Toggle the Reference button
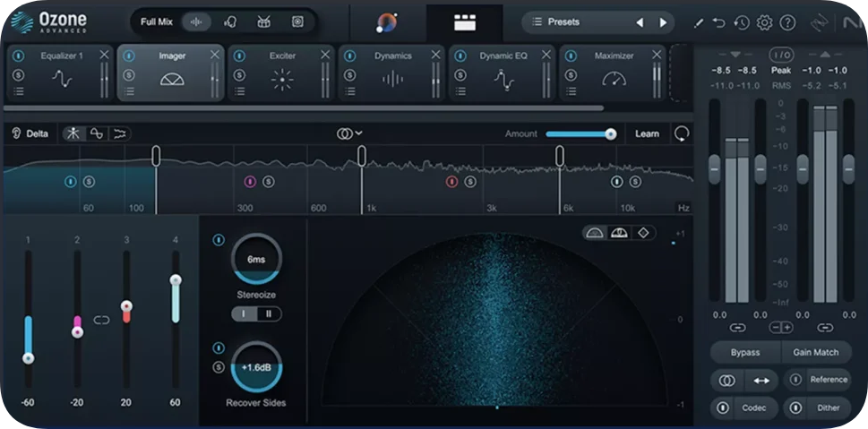The image size is (868, 429). click(x=817, y=380)
